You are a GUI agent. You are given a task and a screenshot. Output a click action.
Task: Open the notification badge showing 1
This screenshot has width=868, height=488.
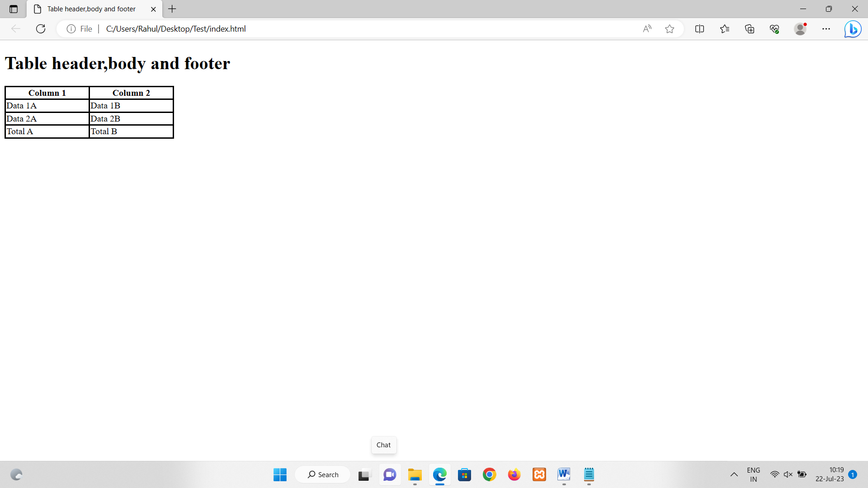[x=853, y=474]
